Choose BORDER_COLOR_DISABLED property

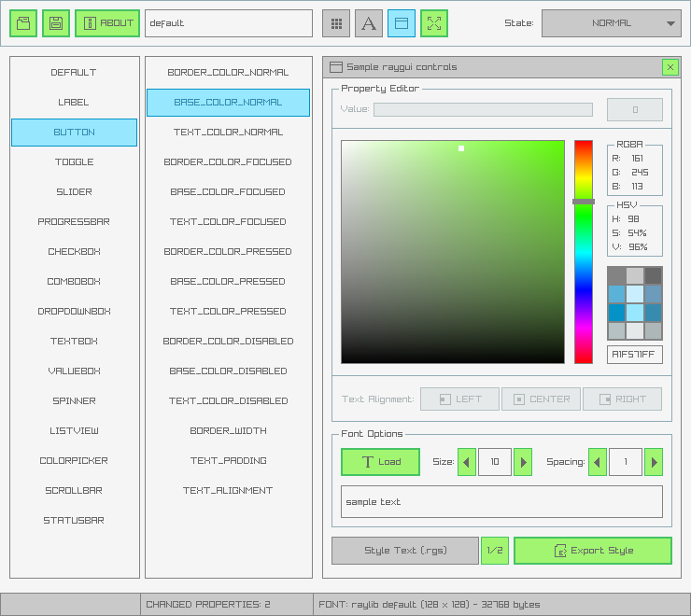228,342
